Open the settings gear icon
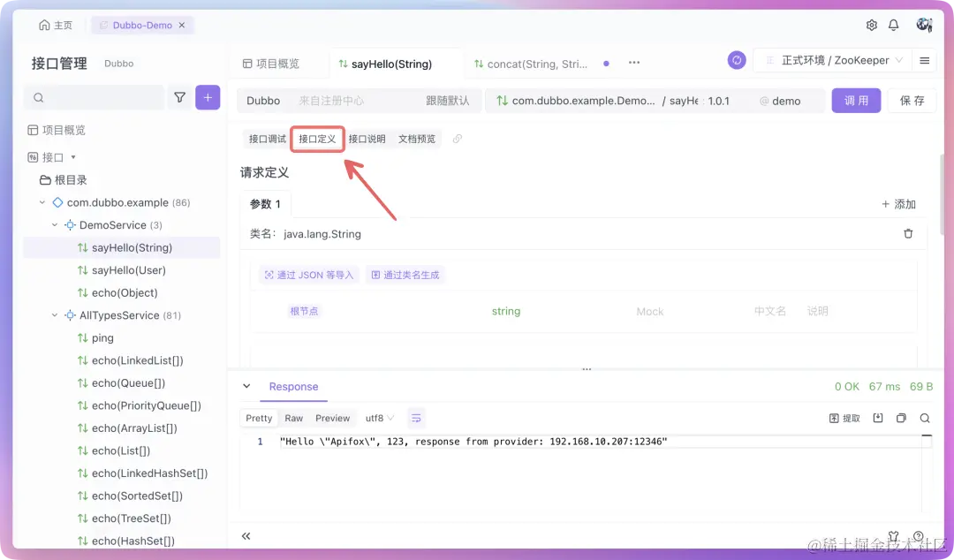Image resolution: width=954 pixels, height=560 pixels. click(x=871, y=25)
